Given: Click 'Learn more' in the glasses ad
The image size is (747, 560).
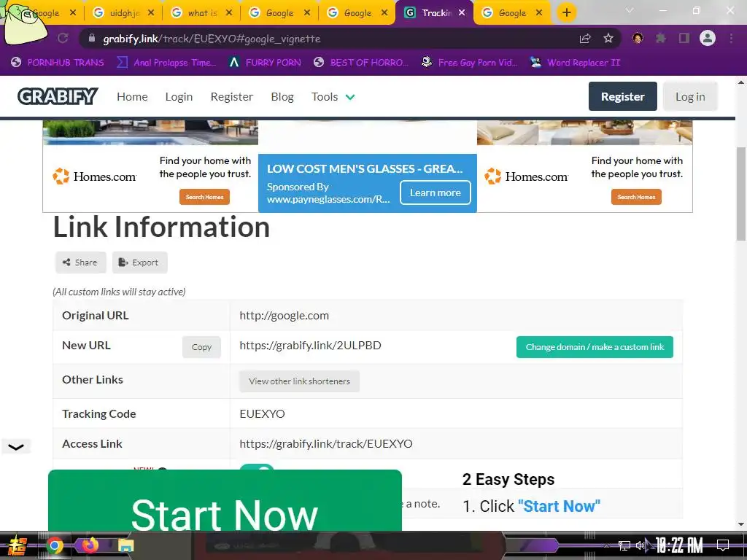Looking at the screenshot, I should (435, 192).
